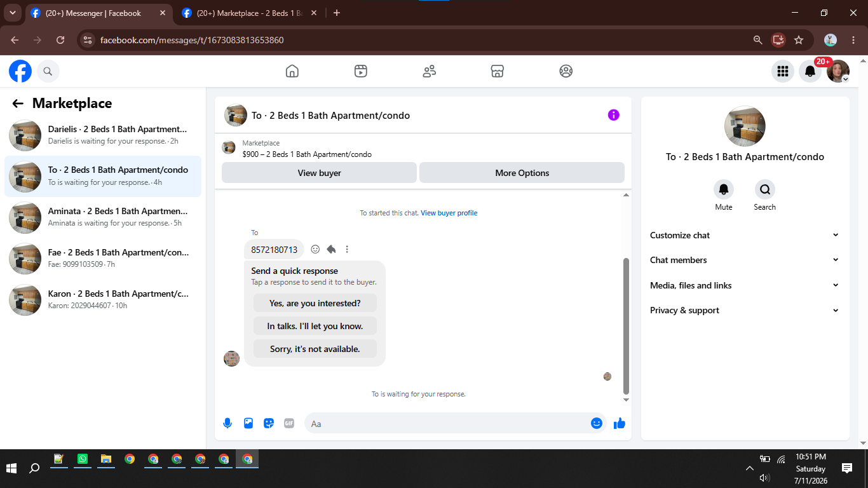Reload the page
The width and height of the screenshot is (868, 488).
(60, 40)
